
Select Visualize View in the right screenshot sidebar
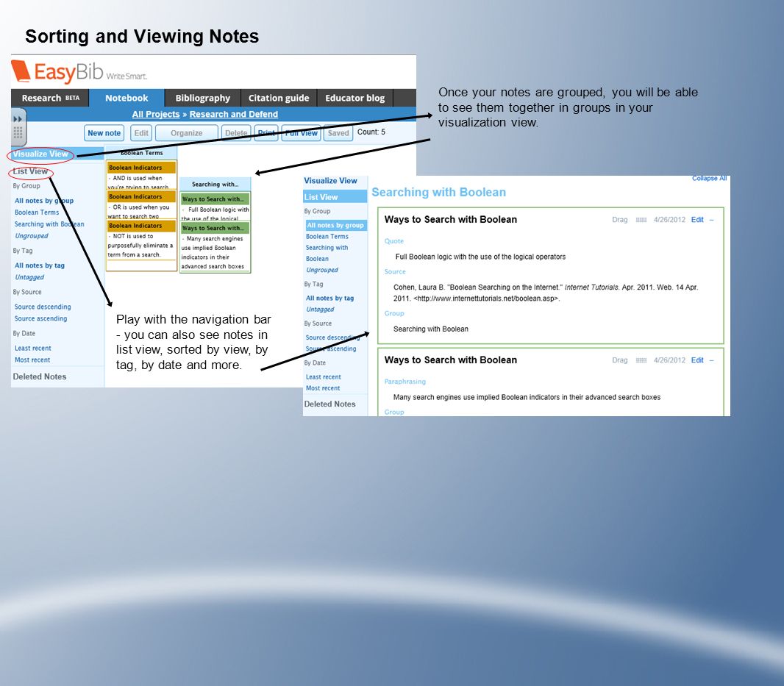pyautogui.click(x=330, y=181)
